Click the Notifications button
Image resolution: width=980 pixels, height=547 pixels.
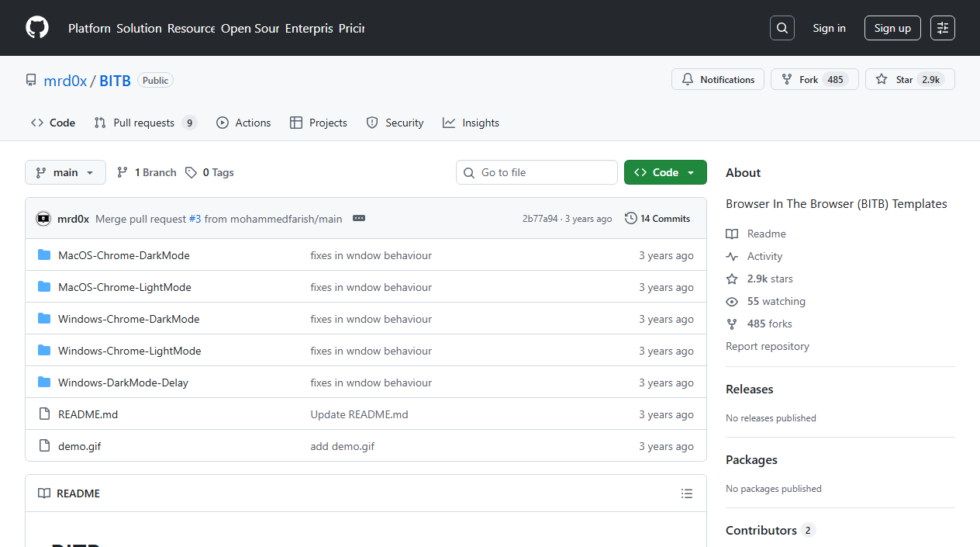718,79
